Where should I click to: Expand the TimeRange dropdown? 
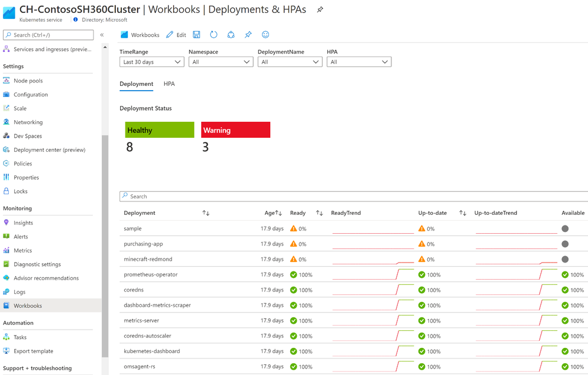point(152,62)
